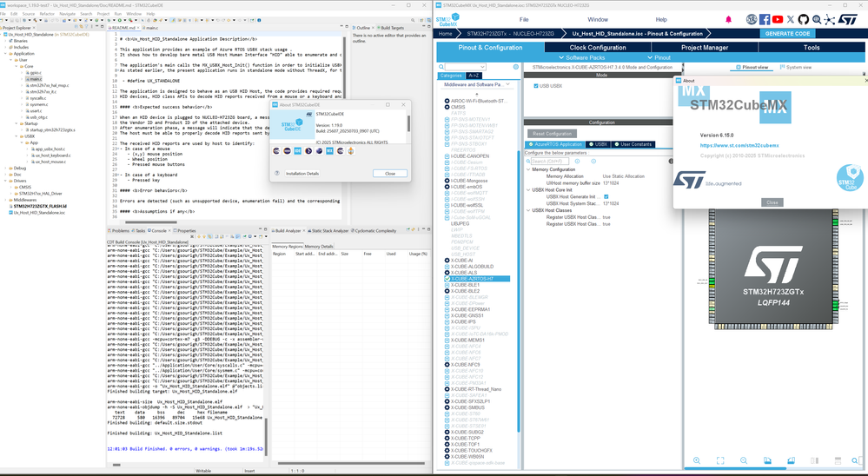Open X social icon in CubeMX header
Image resolution: width=868 pixels, height=476 pixels.
[791, 19]
